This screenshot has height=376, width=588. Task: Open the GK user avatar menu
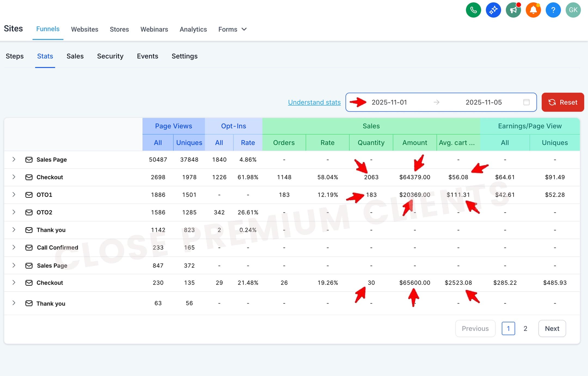573,10
